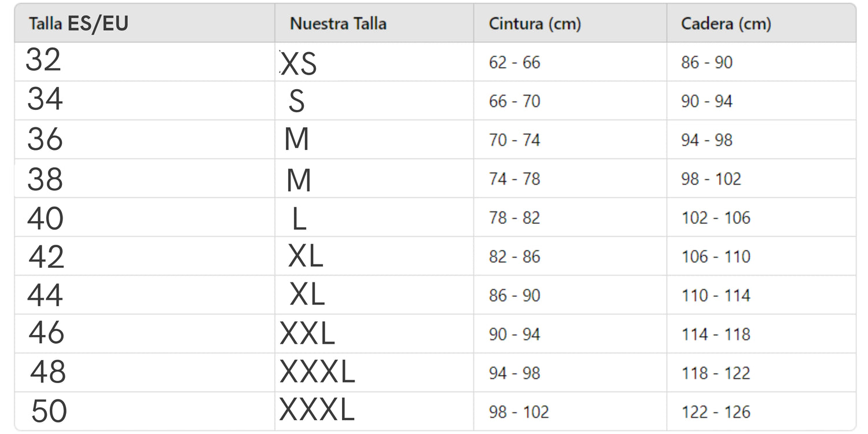Click the "Cintura (cm)" header cell
Viewport: 868px width, 434px height.
click(x=535, y=24)
